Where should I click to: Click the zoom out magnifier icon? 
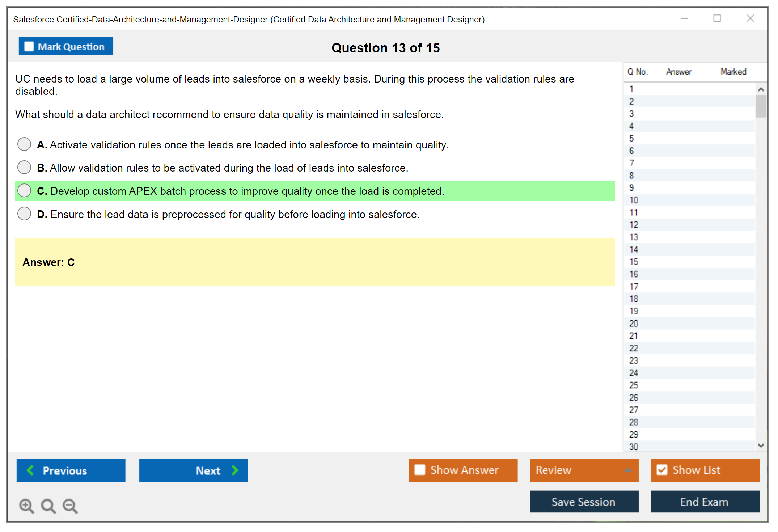[70, 506]
